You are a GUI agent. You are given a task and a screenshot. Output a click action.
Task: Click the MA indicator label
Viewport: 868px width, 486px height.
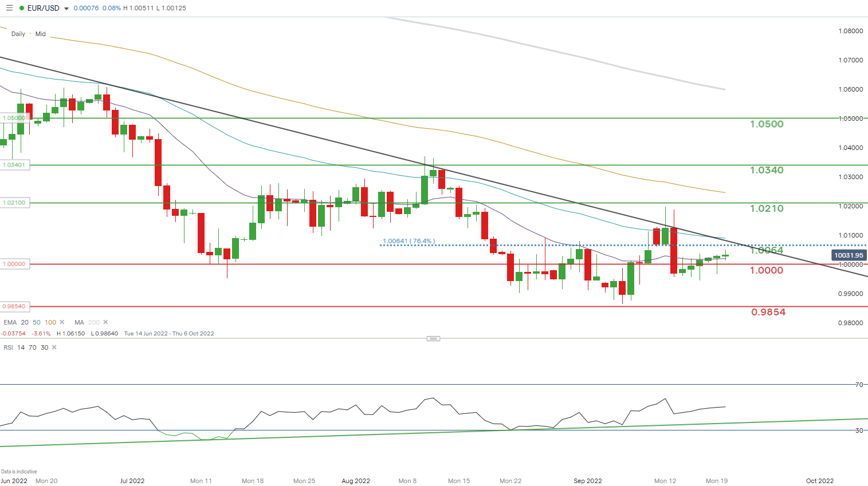point(79,322)
